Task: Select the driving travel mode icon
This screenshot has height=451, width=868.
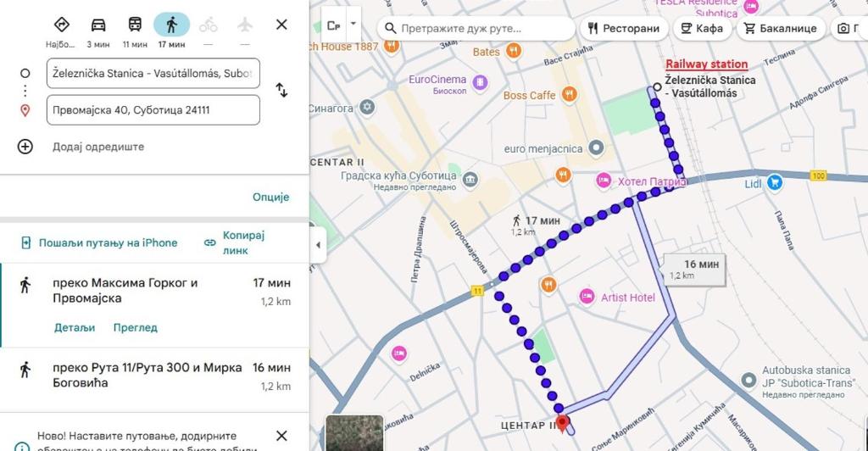Action: (x=98, y=25)
